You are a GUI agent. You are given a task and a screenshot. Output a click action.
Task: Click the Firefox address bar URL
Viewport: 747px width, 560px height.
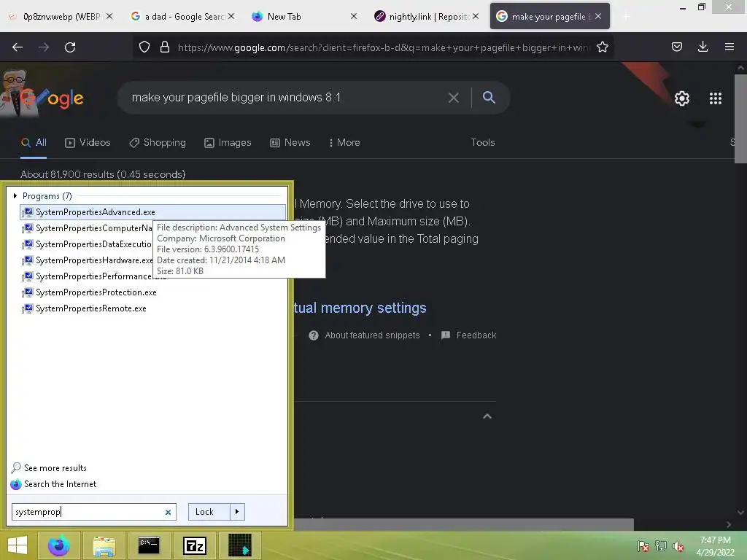(384, 47)
